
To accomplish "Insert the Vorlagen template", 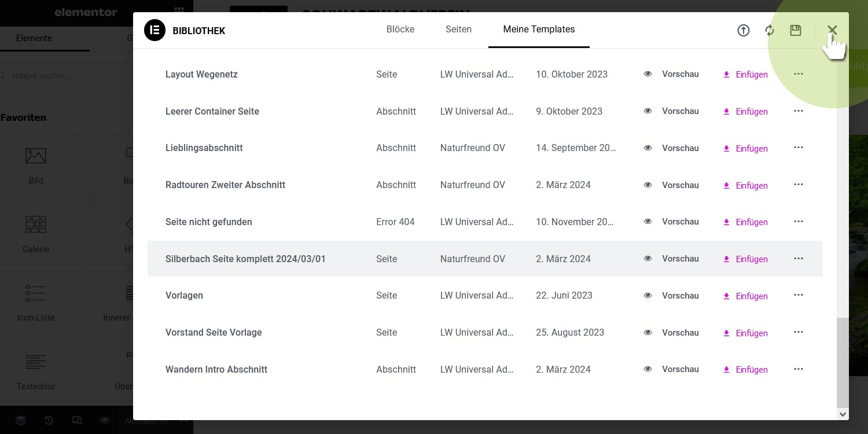I will point(745,296).
